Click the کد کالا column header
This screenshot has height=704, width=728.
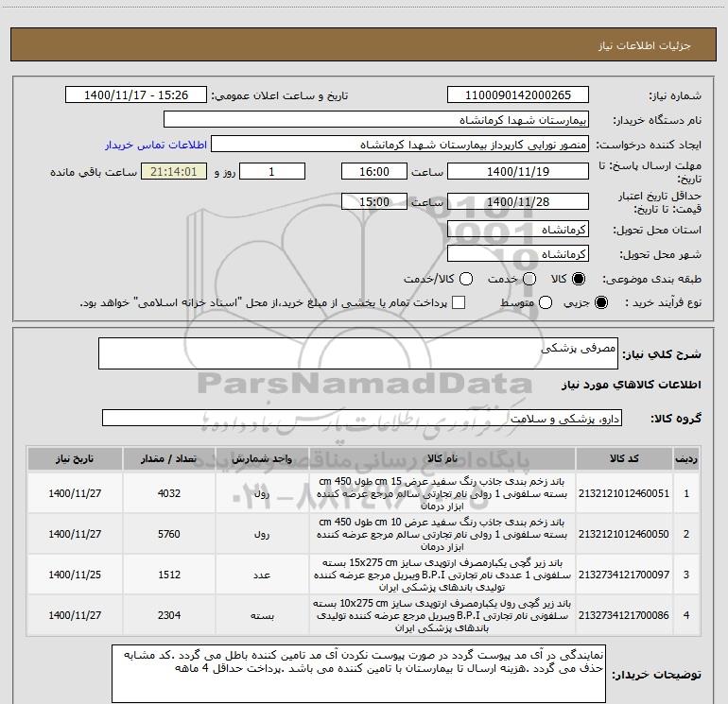[624, 459]
